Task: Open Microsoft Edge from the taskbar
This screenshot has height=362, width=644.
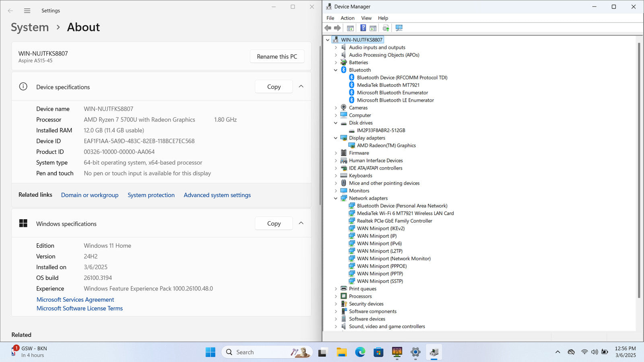Action: point(360,352)
